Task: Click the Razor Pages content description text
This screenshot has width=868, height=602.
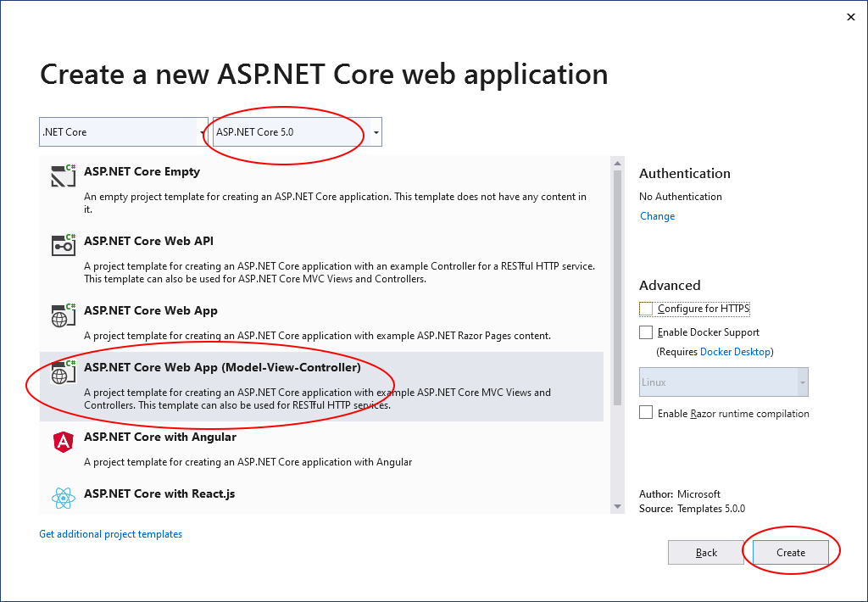Action: pos(317,336)
